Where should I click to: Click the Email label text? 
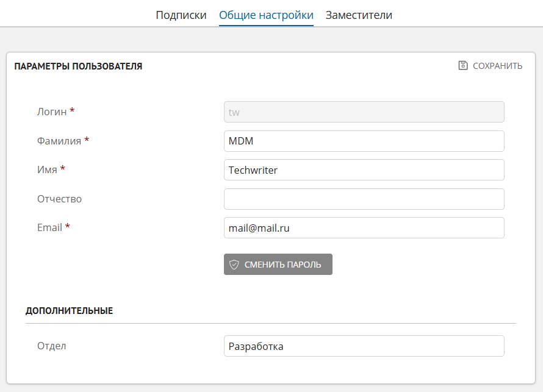(51, 227)
